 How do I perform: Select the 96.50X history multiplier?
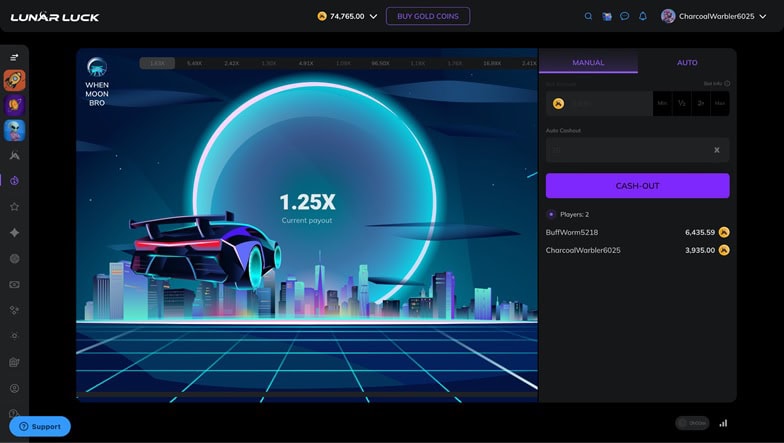pyautogui.click(x=380, y=63)
